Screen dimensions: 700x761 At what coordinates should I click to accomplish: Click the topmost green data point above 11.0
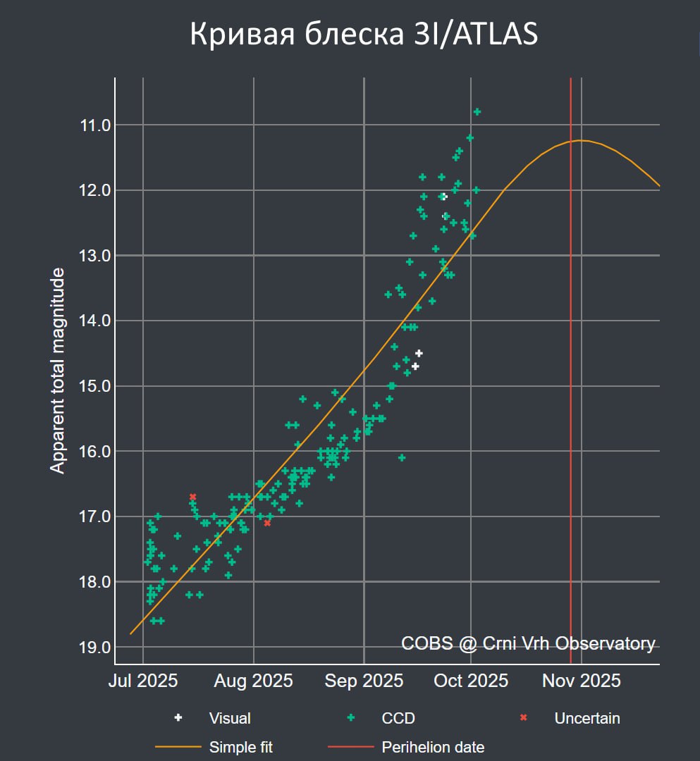click(477, 111)
